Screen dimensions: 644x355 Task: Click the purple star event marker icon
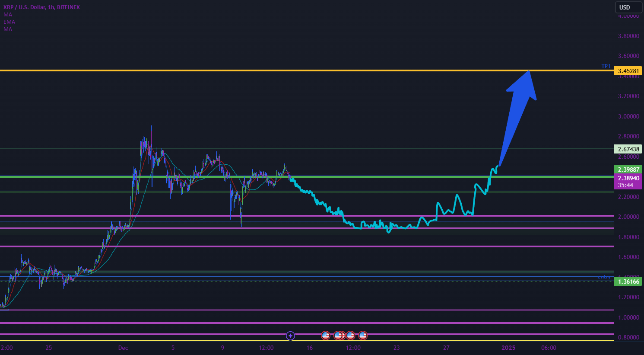291,336
